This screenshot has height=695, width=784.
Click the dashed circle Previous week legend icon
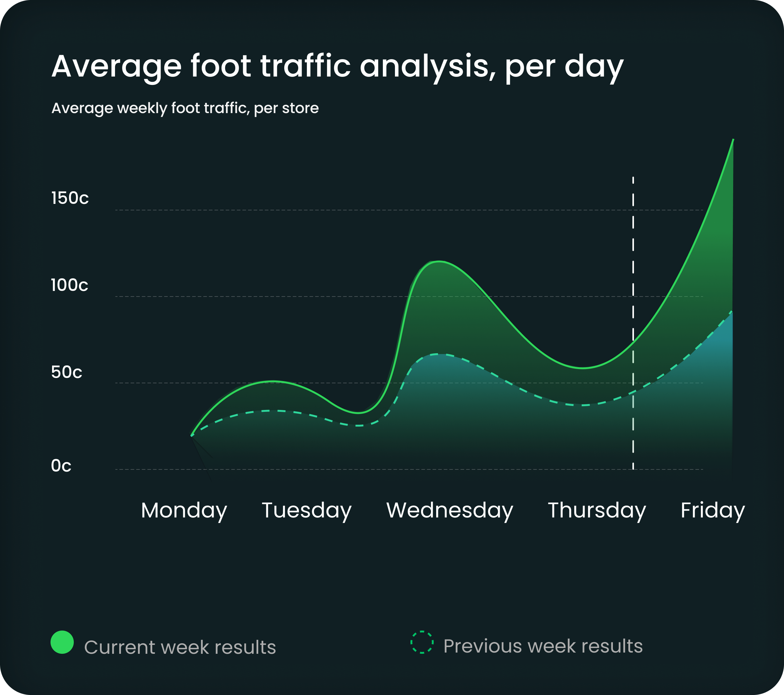click(x=422, y=642)
